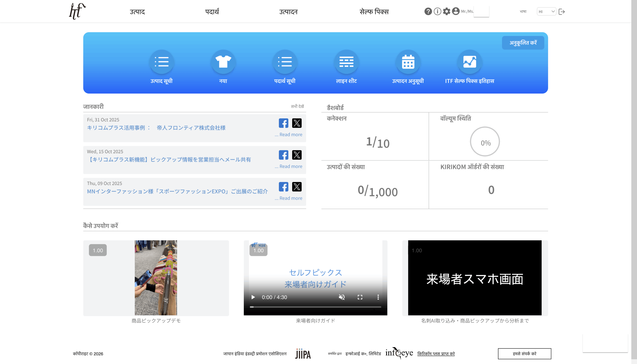
Task: Click the अनुकूलित करें customize button
Action: (x=523, y=43)
